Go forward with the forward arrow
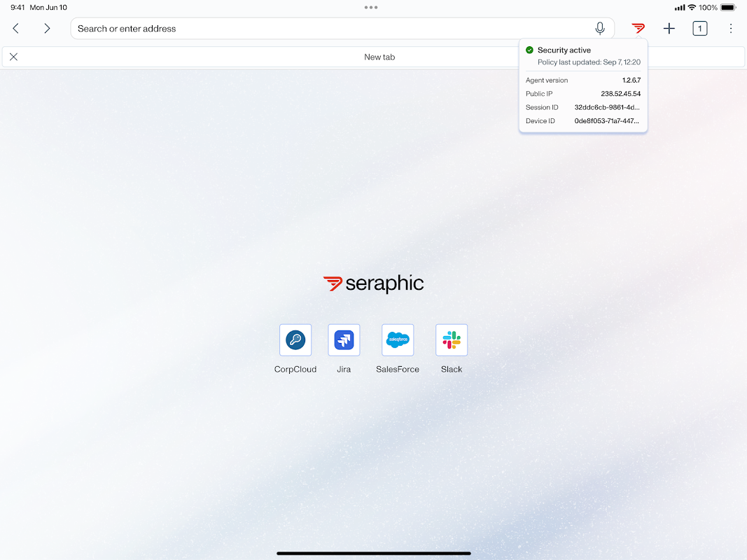Image resolution: width=747 pixels, height=560 pixels. (47, 29)
